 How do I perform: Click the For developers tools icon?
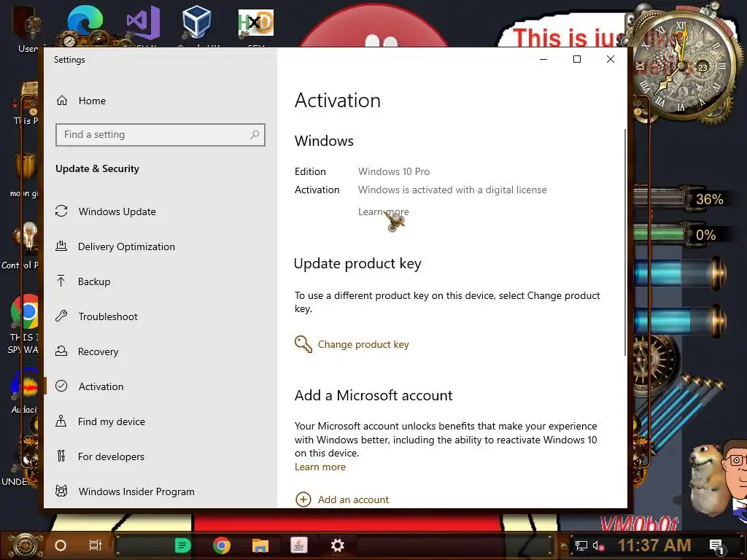pyautogui.click(x=61, y=456)
